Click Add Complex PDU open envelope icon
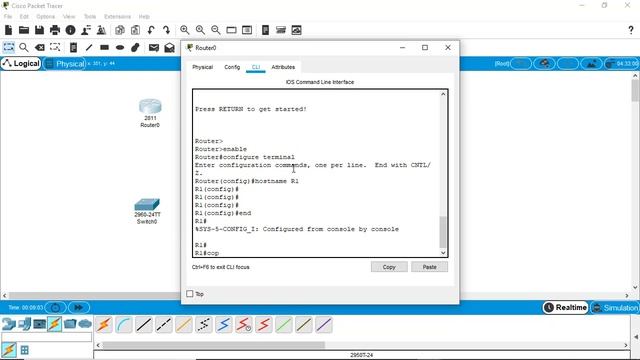The height and width of the screenshot is (360, 640). (x=169, y=47)
